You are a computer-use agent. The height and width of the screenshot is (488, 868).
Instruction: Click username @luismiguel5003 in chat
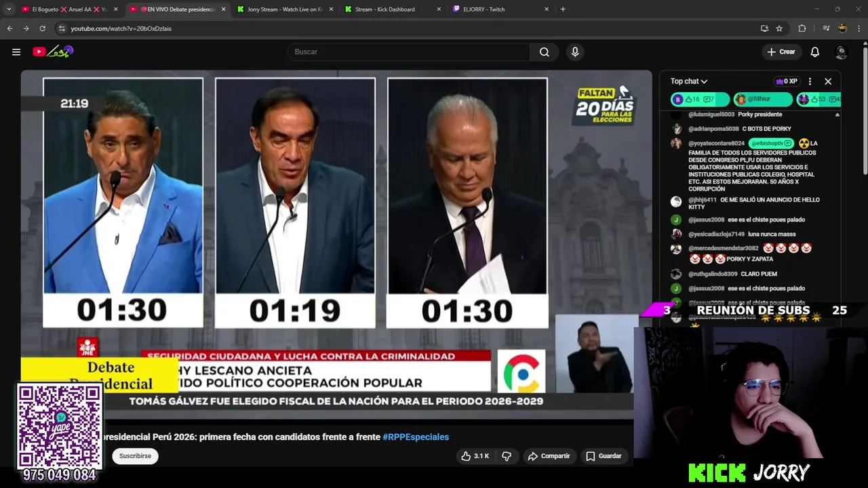pos(711,115)
